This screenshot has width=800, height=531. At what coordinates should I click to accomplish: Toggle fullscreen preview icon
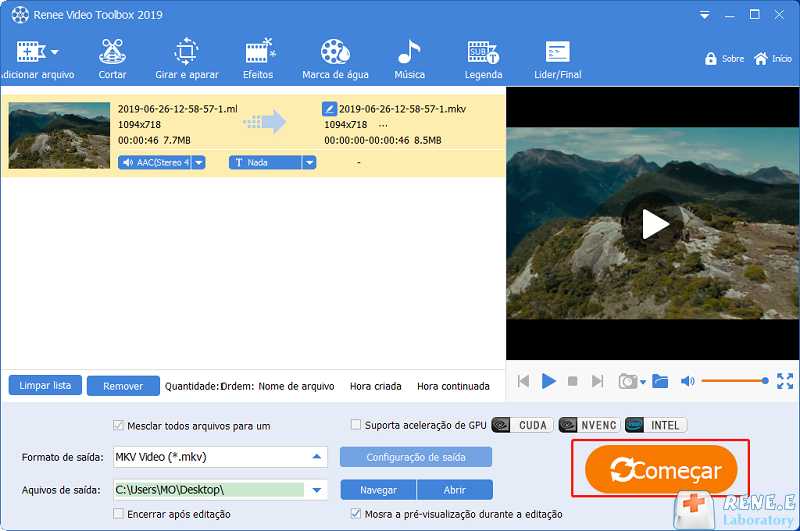(785, 381)
